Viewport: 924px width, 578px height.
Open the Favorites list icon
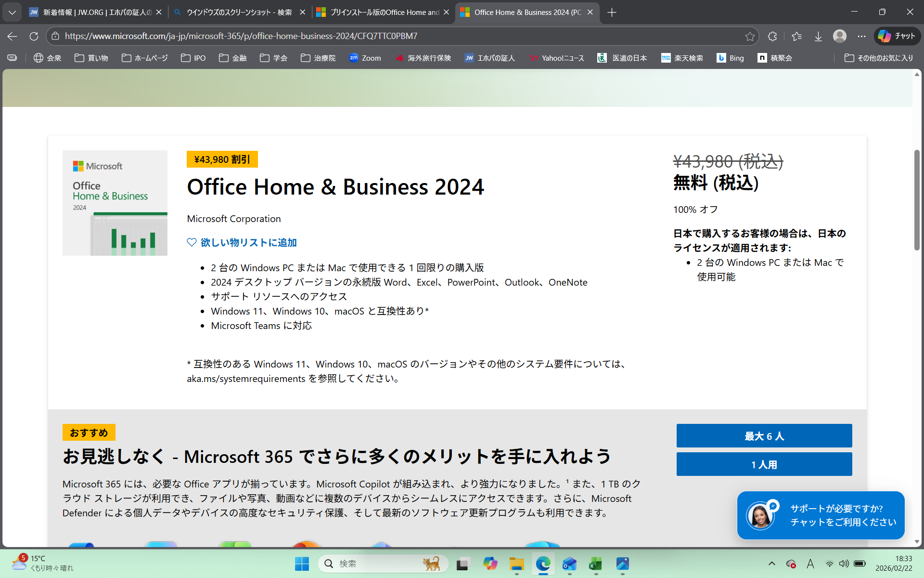[796, 36]
